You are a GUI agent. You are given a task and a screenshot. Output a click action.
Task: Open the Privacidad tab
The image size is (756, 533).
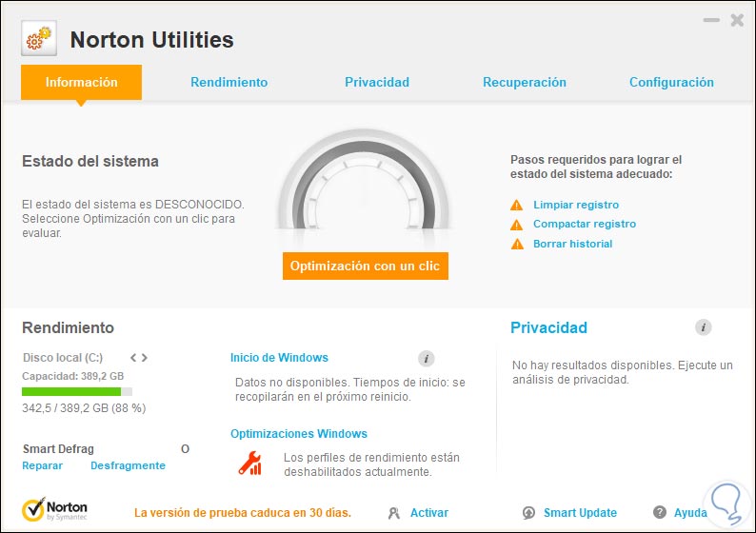pos(377,83)
